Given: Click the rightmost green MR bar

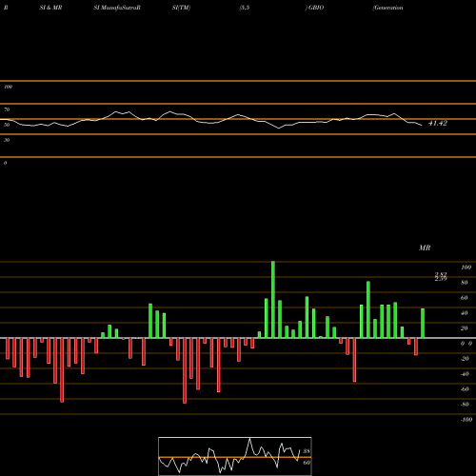Looking at the screenshot, I should coord(423,323).
